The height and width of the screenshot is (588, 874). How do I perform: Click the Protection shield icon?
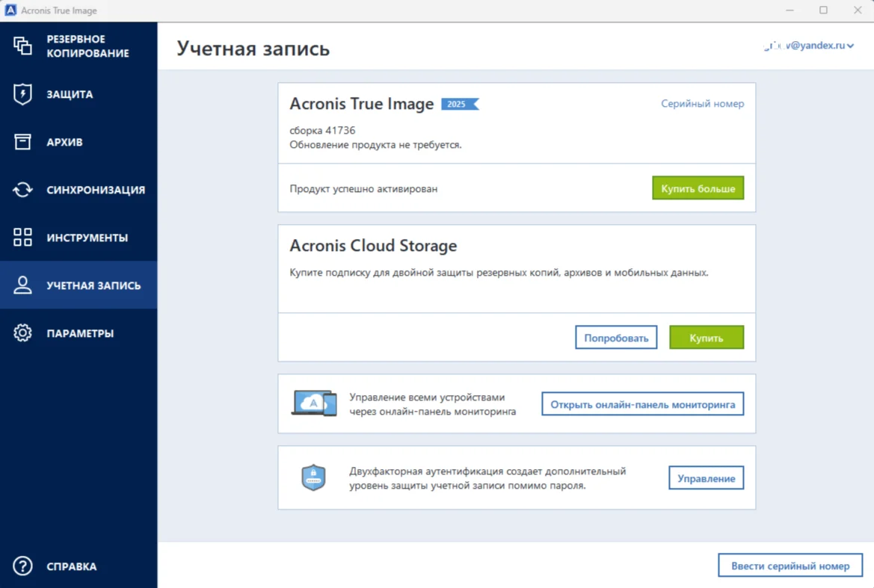click(x=22, y=94)
